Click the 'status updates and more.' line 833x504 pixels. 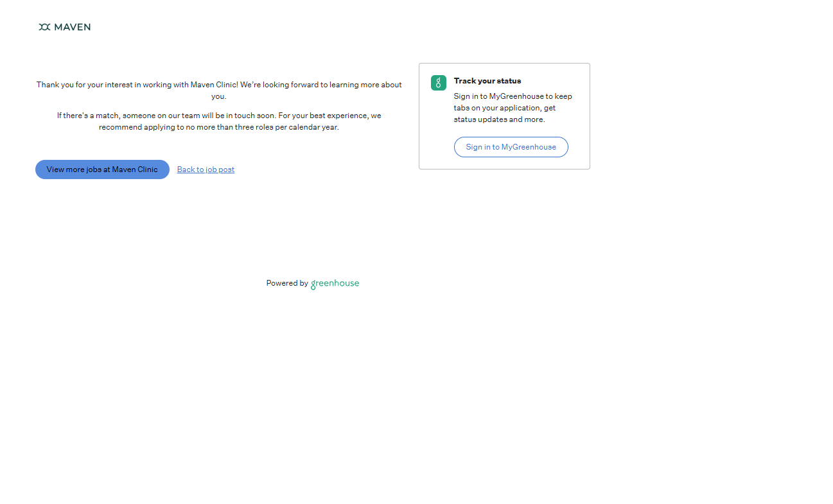click(x=499, y=119)
